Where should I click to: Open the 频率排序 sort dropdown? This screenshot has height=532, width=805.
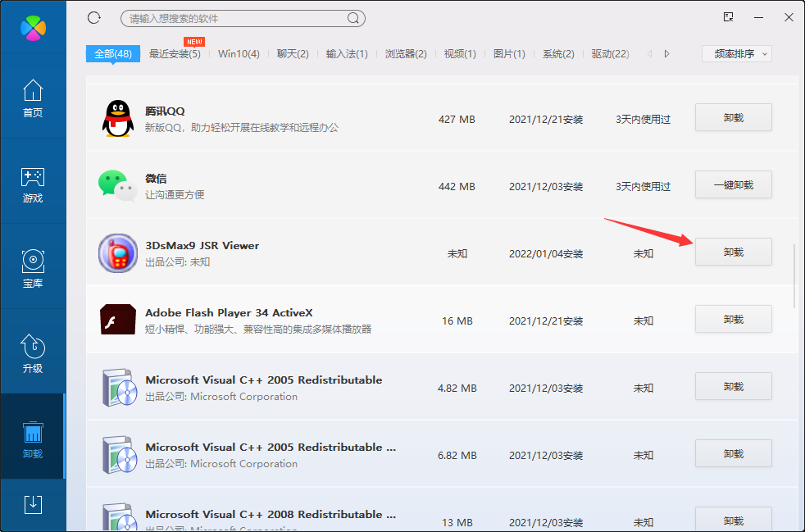point(737,53)
